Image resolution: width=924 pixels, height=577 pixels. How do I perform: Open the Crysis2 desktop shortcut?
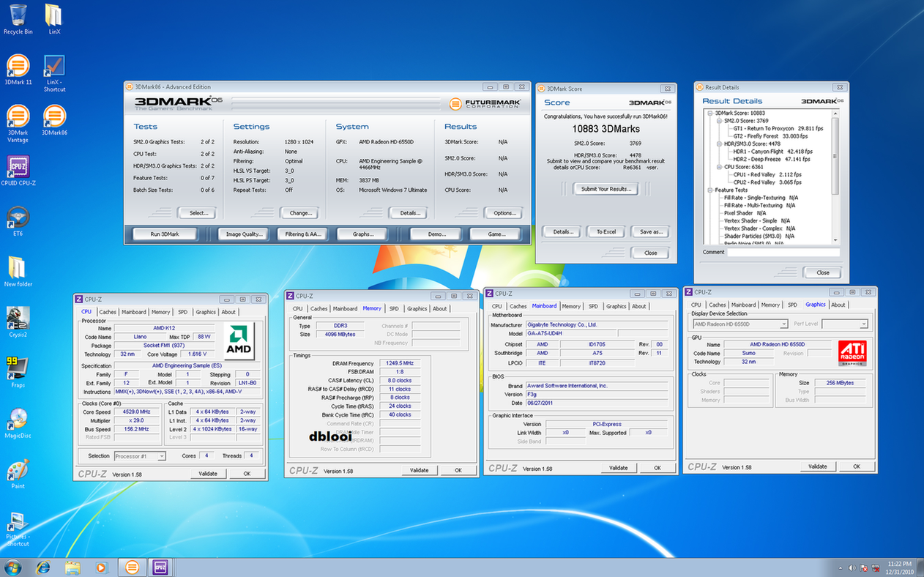tap(18, 319)
